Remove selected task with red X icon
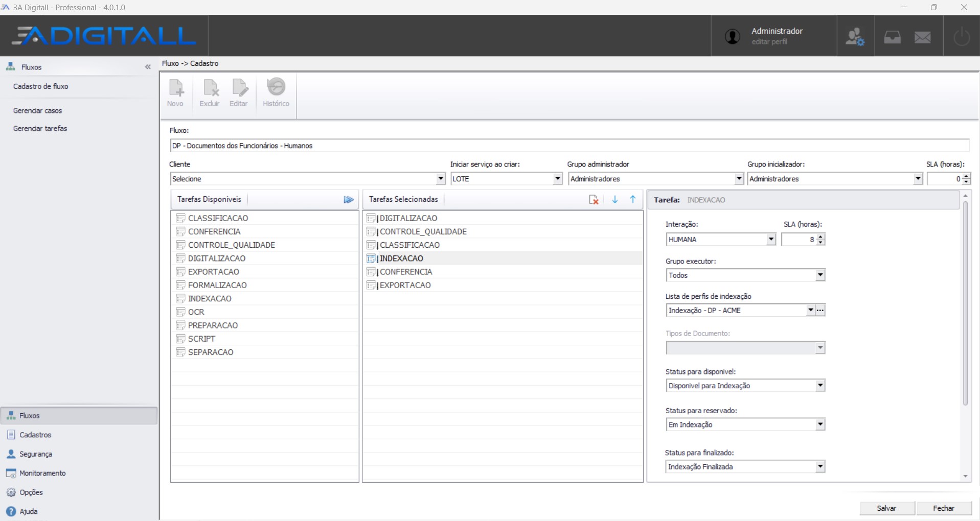Image resolution: width=980 pixels, height=521 pixels. 594,200
